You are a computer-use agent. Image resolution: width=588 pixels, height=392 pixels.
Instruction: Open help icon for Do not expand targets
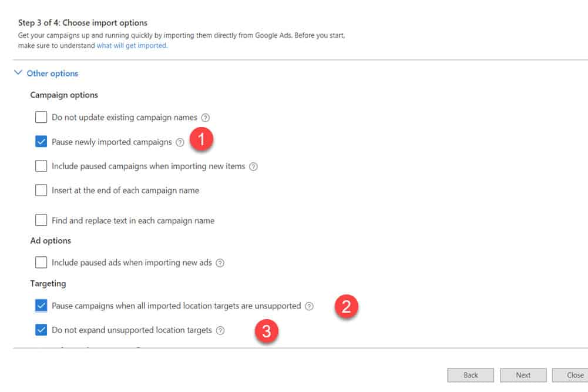pos(220,330)
